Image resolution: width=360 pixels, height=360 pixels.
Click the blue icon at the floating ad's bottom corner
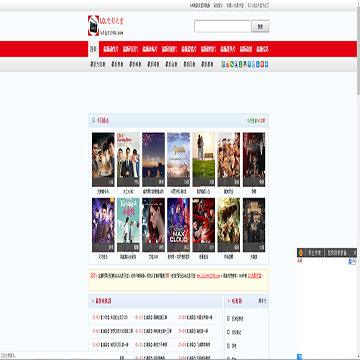[x=299, y=356]
